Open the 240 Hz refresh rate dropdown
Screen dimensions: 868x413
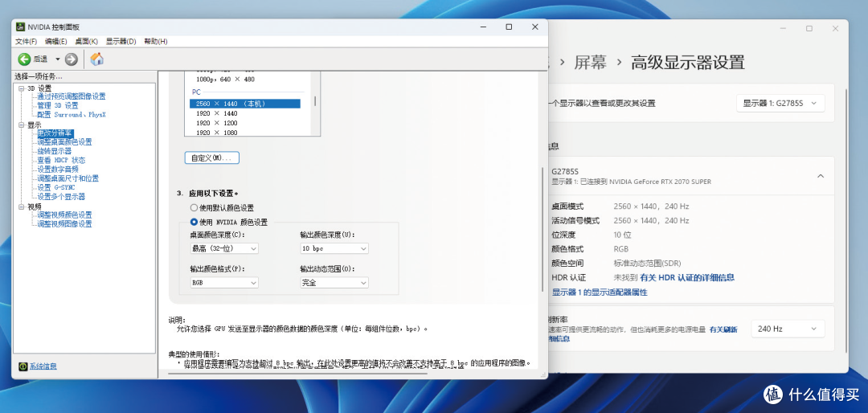pyautogui.click(x=788, y=329)
